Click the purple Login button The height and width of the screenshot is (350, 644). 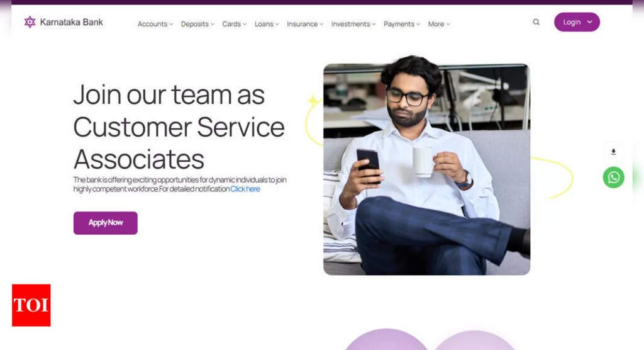pos(577,22)
